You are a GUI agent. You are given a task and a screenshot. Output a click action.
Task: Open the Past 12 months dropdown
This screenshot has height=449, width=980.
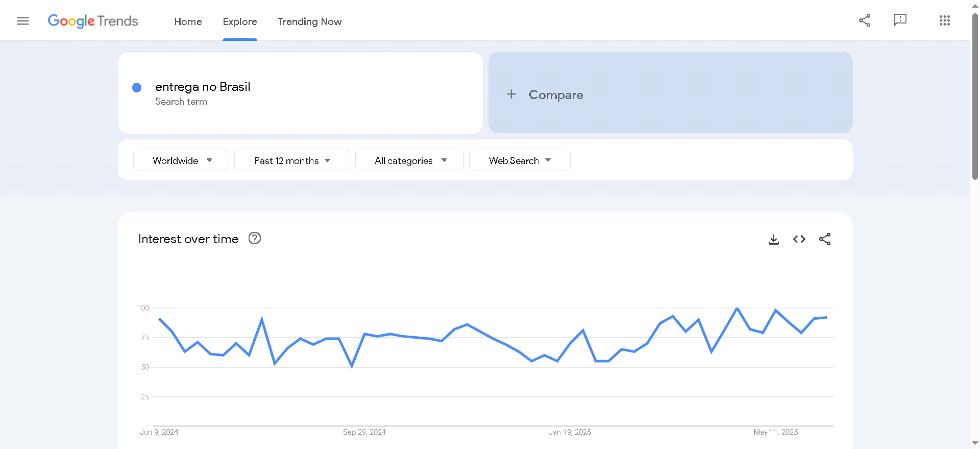tap(292, 160)
